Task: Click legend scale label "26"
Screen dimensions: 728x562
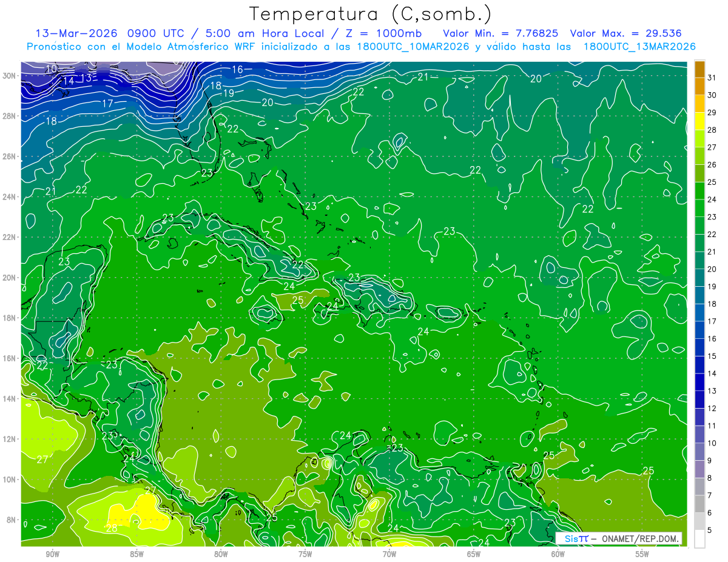Action: coord(712,164)
